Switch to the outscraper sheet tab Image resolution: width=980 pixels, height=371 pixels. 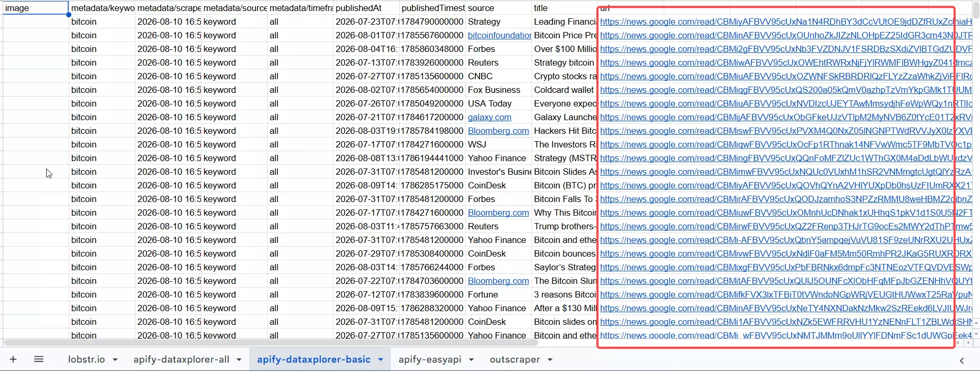point(515,359)
